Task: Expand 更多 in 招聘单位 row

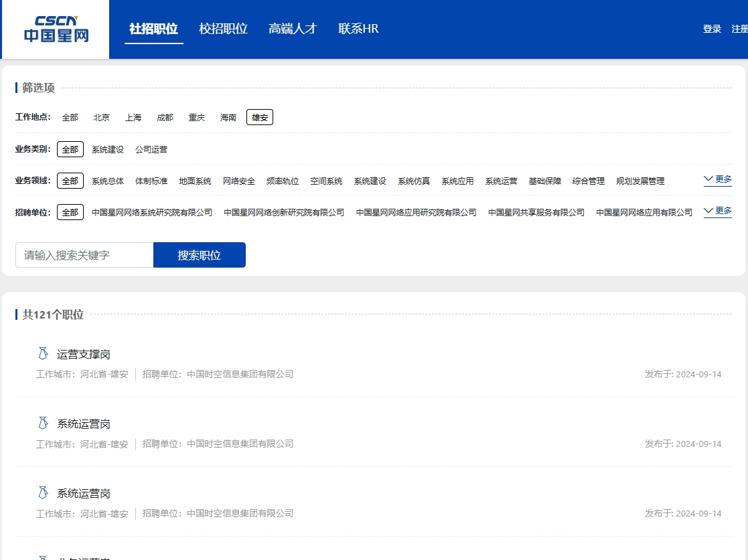Action: pyautogui.click(x=717, y=211)
